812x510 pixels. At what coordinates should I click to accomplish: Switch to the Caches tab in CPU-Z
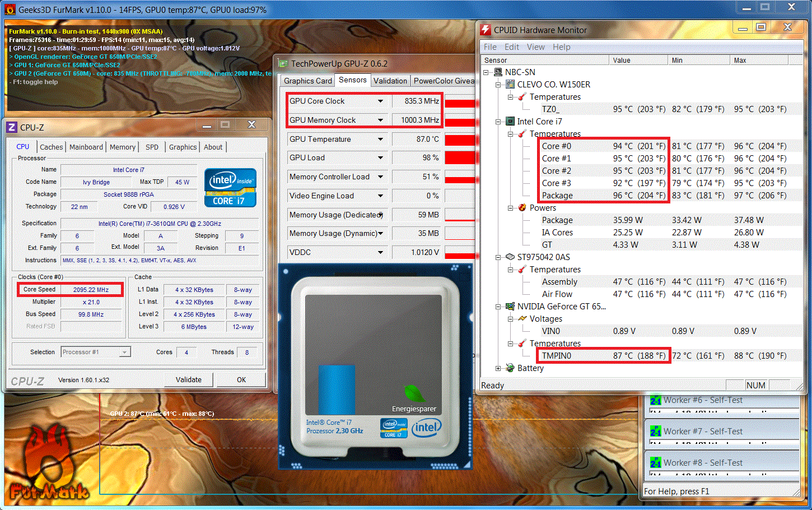pyautogui.click(x=52, y=147)
